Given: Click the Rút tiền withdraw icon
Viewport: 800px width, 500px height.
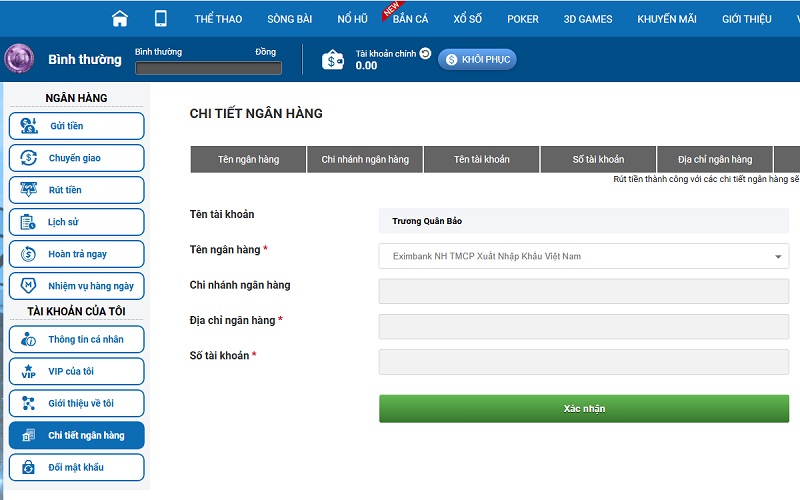Looking at the screenshot, I should [x=29, y=190].
